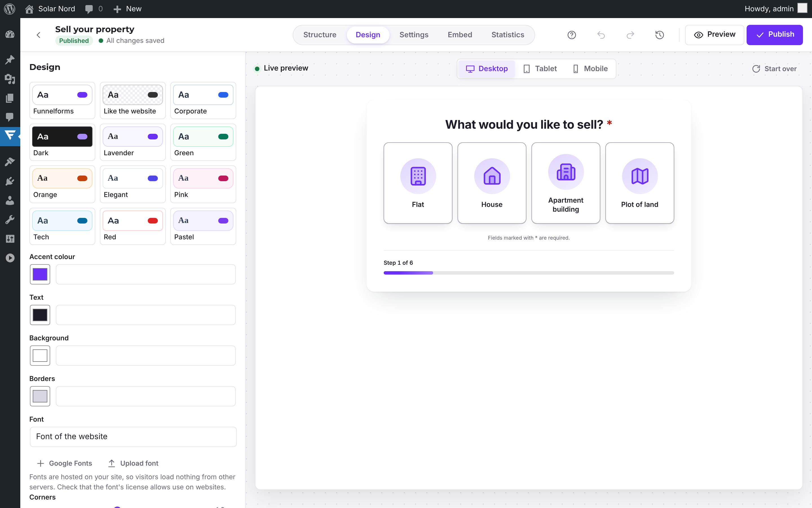This screenshot has width=812, height=508.
Task: Select the Green theme preset
Action: point(203,142)
